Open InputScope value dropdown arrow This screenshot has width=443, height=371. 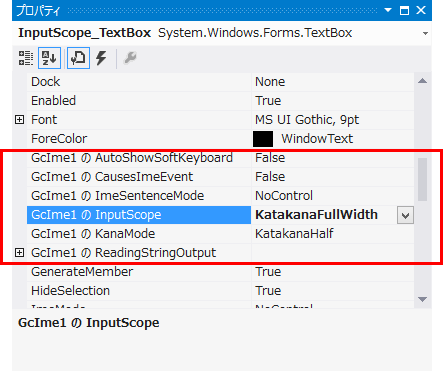click(405, 215)
